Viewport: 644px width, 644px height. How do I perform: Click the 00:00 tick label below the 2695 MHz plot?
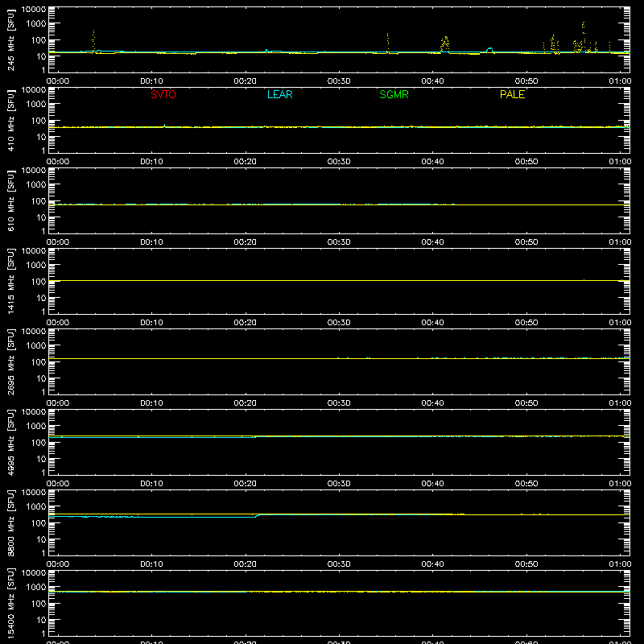pos(58,403)
